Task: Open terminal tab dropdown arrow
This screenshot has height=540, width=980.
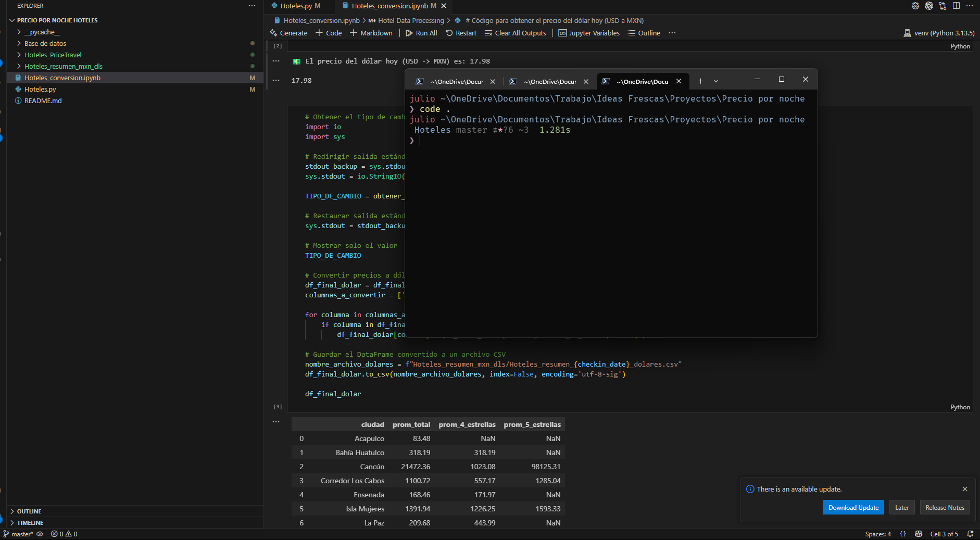Action: pyautogui.click(x=716, y=81)
